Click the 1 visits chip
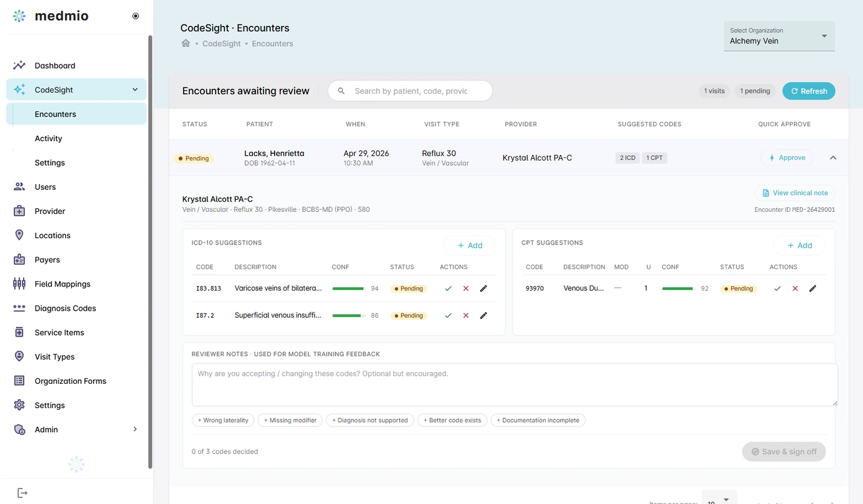 (x=715, y=91)
